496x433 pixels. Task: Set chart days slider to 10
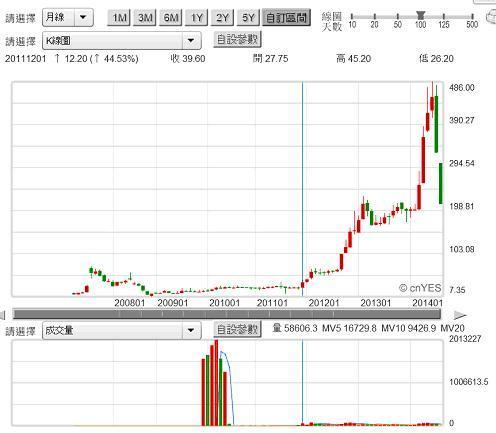point(352,16)
